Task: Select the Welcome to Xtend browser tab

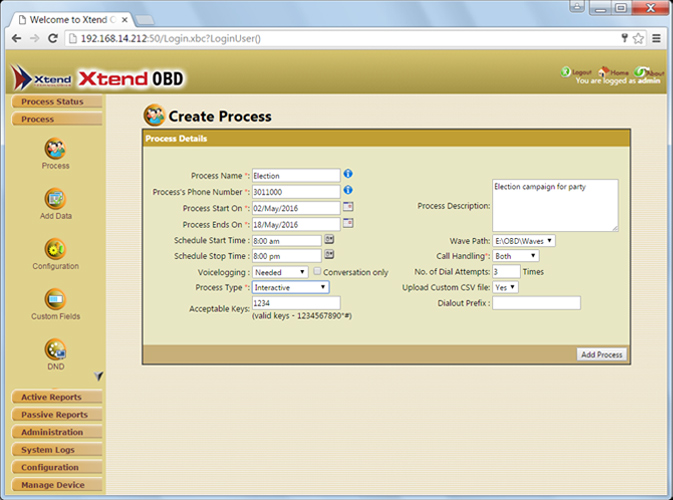Action: pos(71,20)
